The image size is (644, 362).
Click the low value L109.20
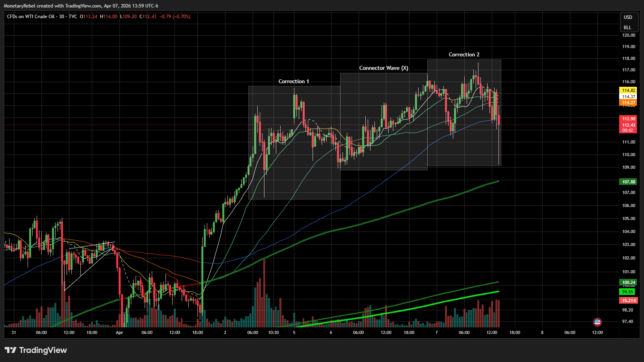tap(128, 17)
